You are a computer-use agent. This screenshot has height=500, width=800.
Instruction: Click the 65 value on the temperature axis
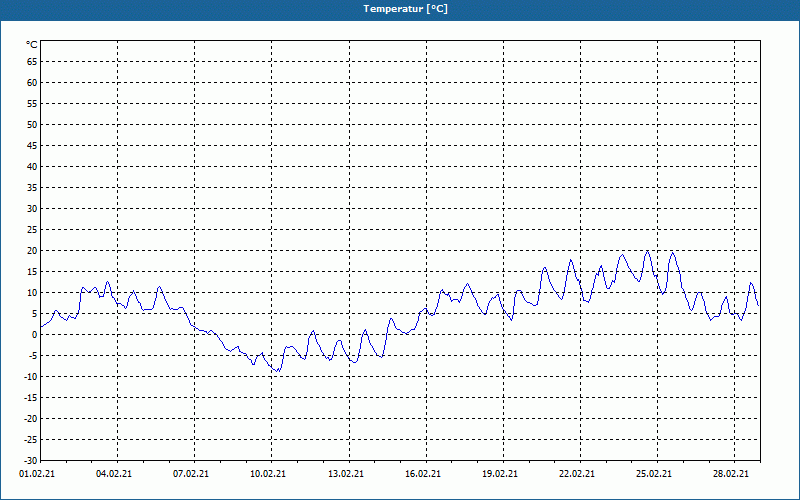[32, 62]
